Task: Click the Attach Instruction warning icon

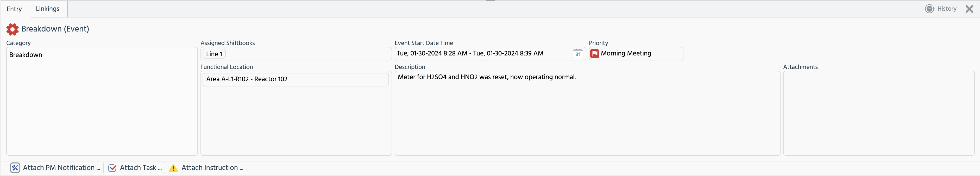Action: click(x=173, y=168)
